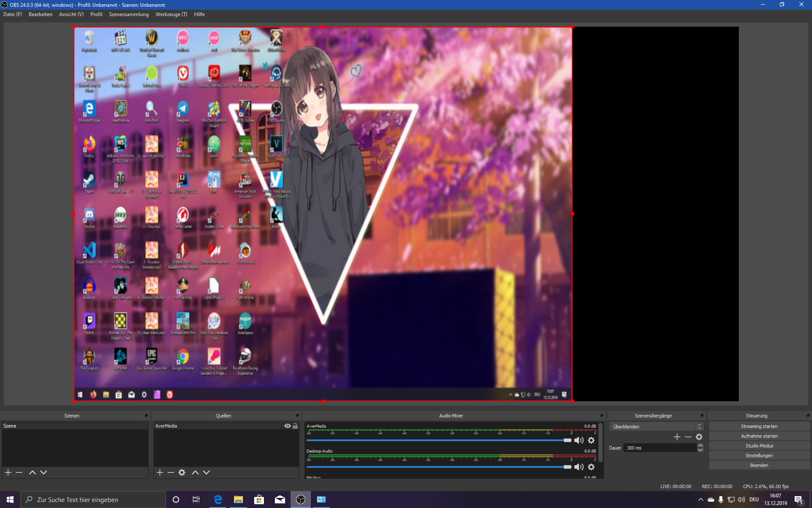
Task: Open source properties gear icon
Action: [x=182, y=472]
